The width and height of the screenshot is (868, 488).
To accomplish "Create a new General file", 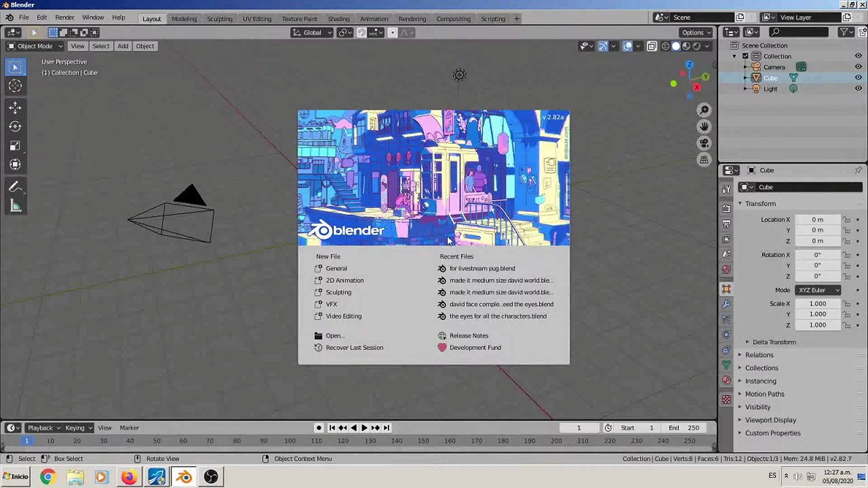I will pos(336,268).
